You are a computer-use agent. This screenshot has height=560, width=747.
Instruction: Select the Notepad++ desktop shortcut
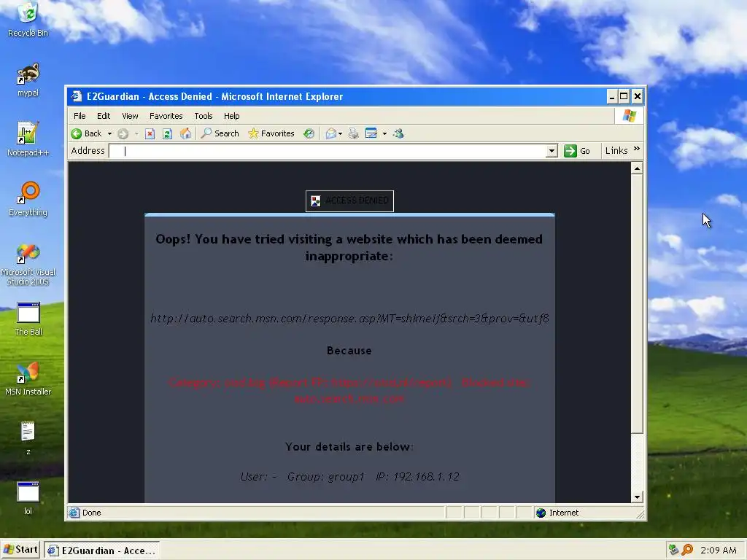point(28,139)
